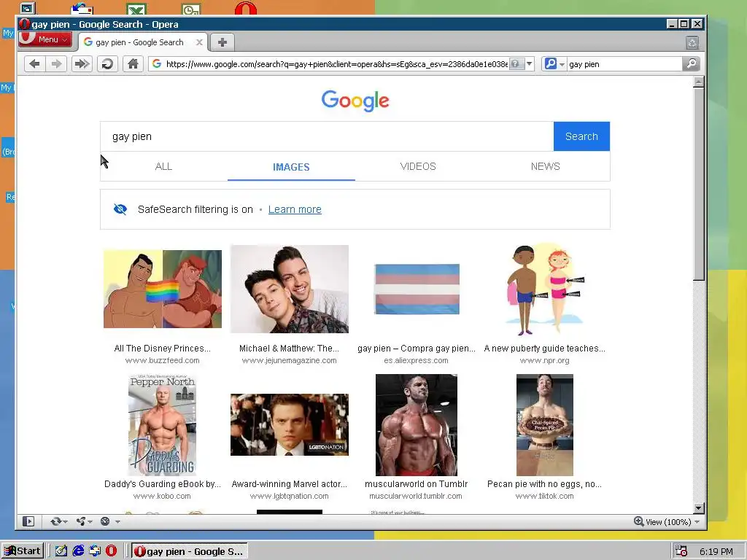
Task: Go back with the Back arrow
Action: tap(34, 64)
